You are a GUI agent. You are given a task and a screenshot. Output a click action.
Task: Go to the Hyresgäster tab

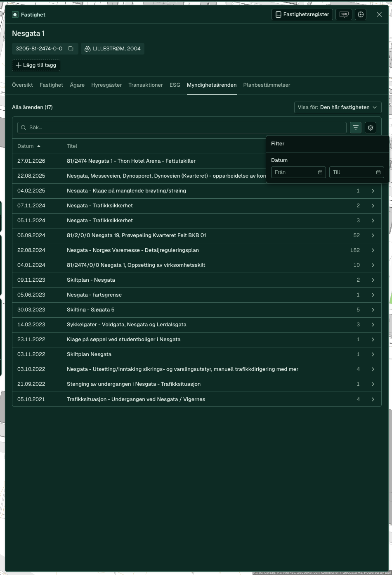point(106,85)
